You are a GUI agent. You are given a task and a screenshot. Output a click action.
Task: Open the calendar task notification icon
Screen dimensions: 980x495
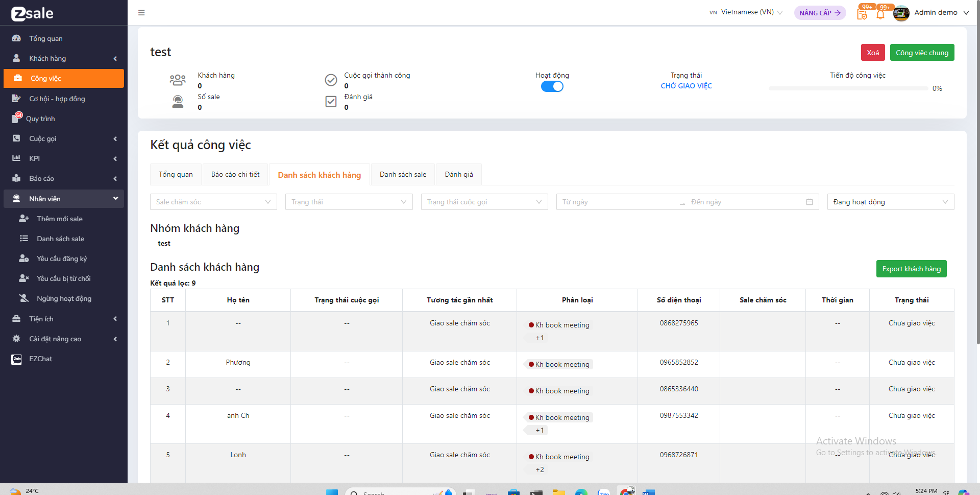pyautogui.click(x=862, y=14)
